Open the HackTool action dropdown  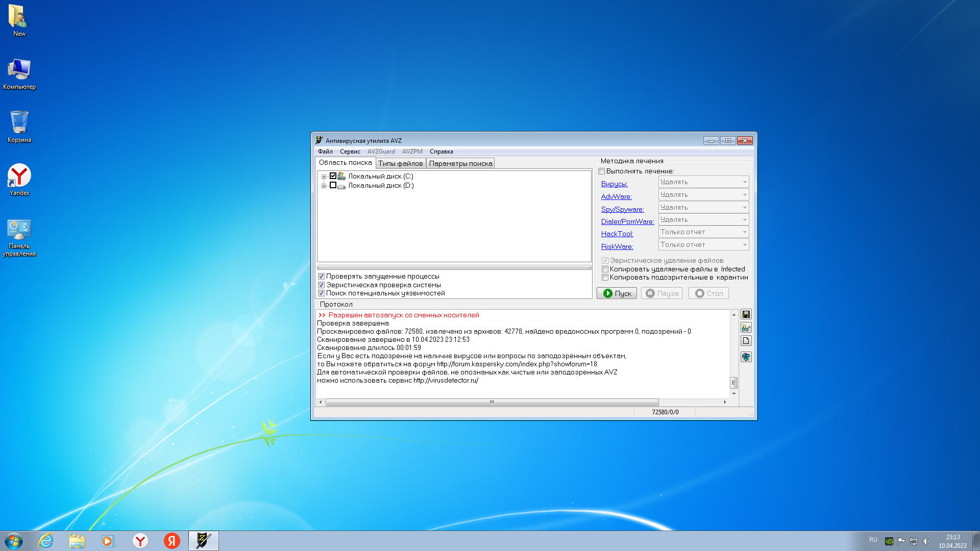703,232
